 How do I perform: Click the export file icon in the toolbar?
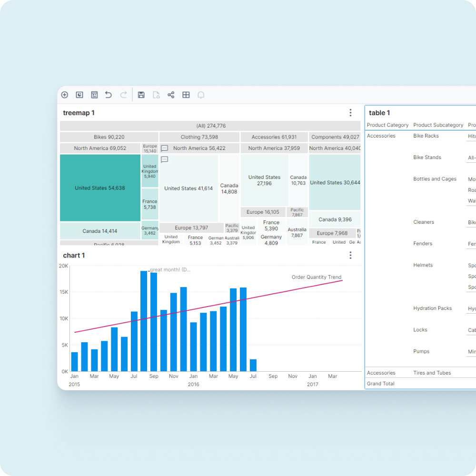(x=157, y=95)
